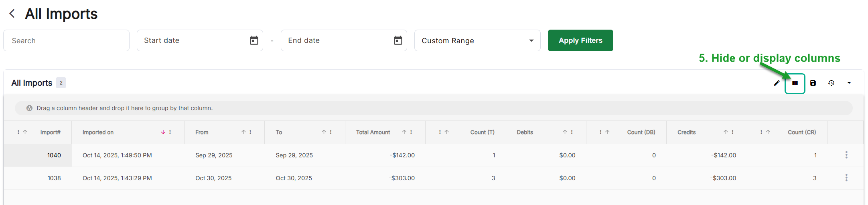Open the End date calendar picker

[x=398, y=40]
